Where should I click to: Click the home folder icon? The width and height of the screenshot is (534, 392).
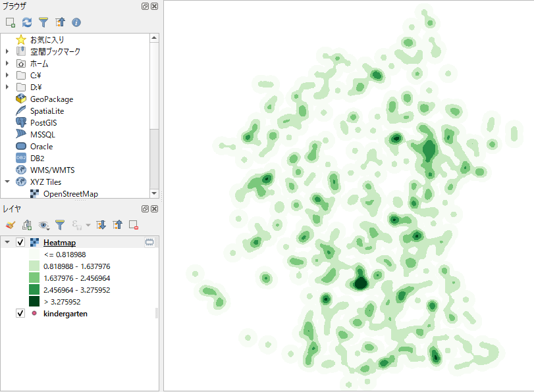pos(21,64)
